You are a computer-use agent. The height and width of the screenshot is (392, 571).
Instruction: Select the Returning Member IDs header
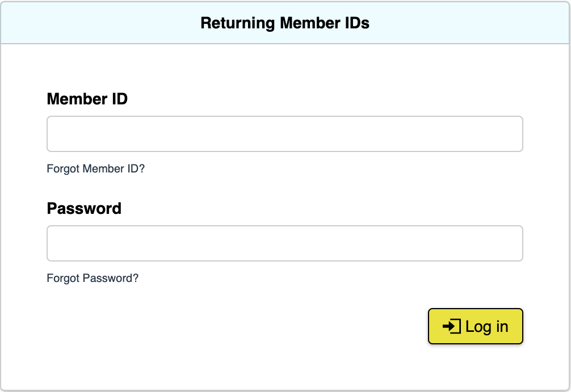[285, 23]
